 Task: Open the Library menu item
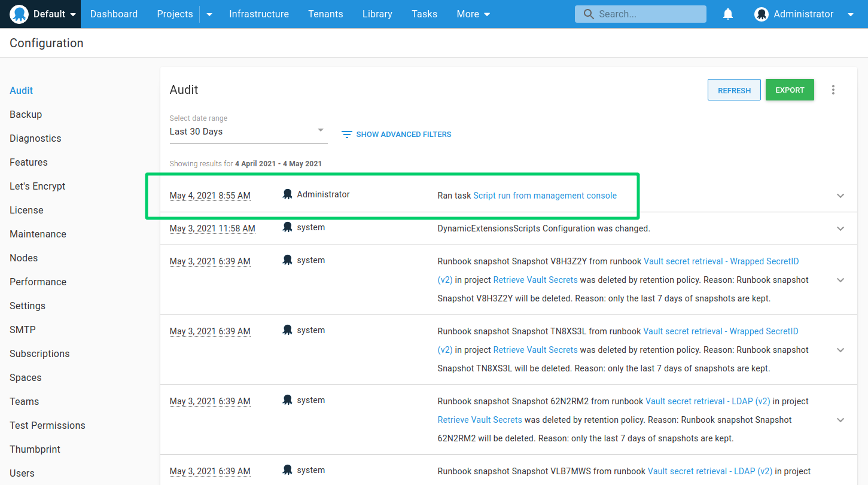(377, 14)
